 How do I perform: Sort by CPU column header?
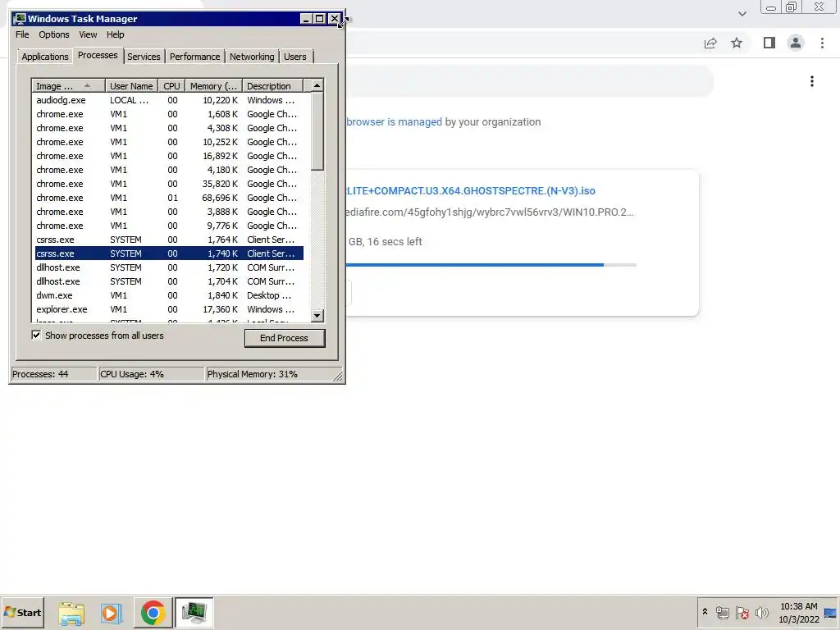[x=172, y=85]
